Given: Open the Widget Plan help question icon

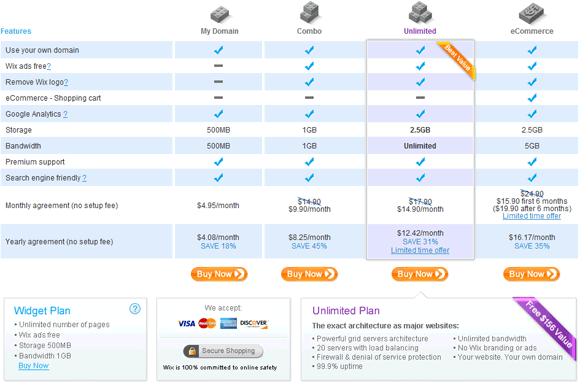Looking at the screenshot, I should 135,309.
